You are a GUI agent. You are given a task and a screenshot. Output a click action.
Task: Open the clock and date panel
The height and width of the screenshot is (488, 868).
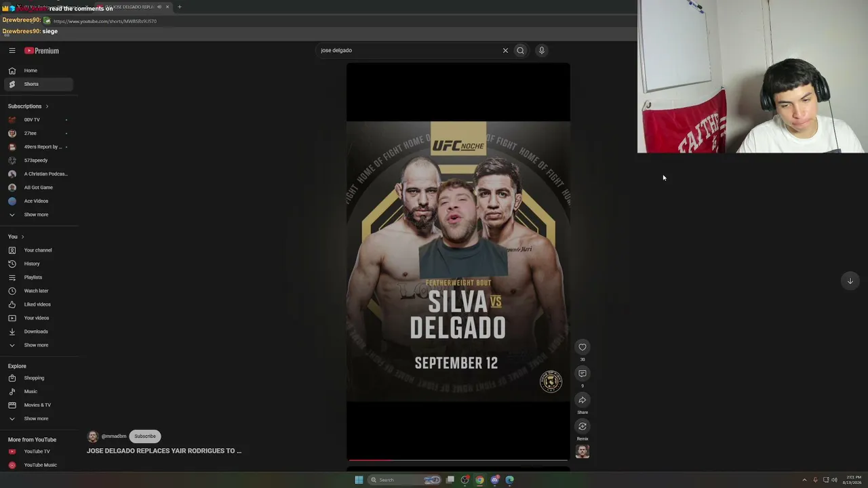pyautogui.click(x=851, y=480)
